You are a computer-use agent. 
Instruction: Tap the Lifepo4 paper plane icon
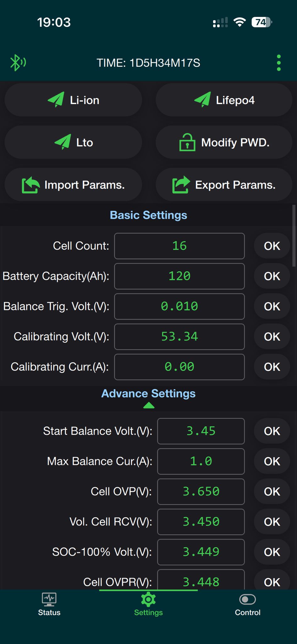click(202, 100)
